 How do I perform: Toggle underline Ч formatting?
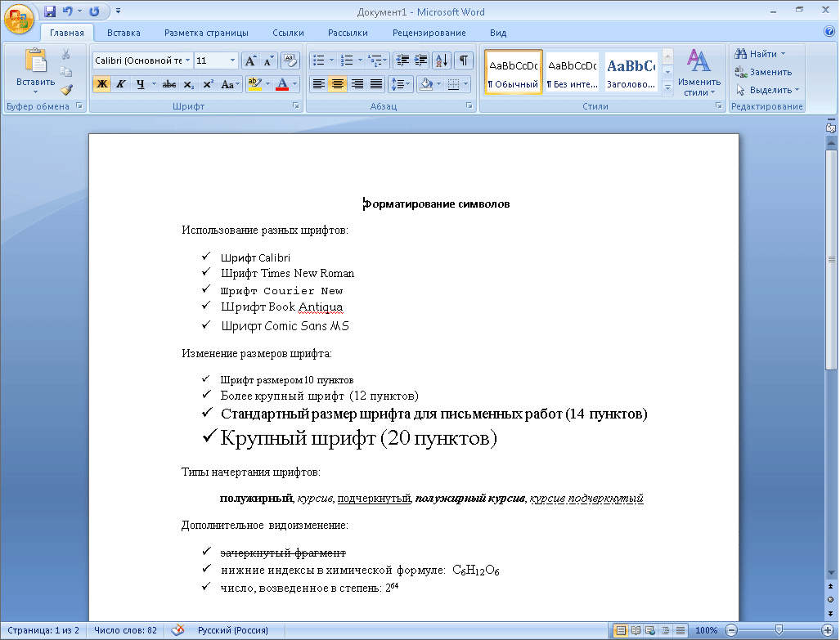141,84
